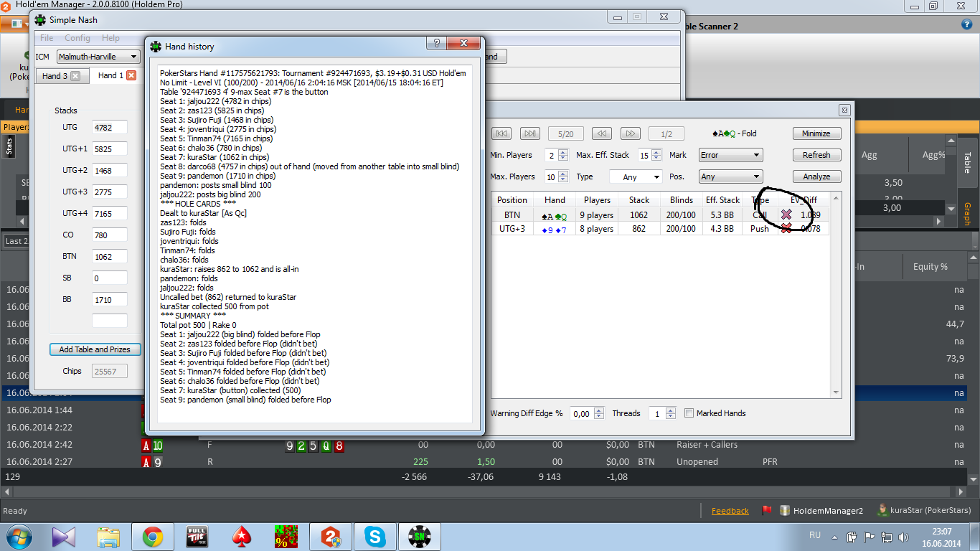The image size is (980, 551).
Task: Open Google Chrome from the taskbar
Action: [152, 537]
